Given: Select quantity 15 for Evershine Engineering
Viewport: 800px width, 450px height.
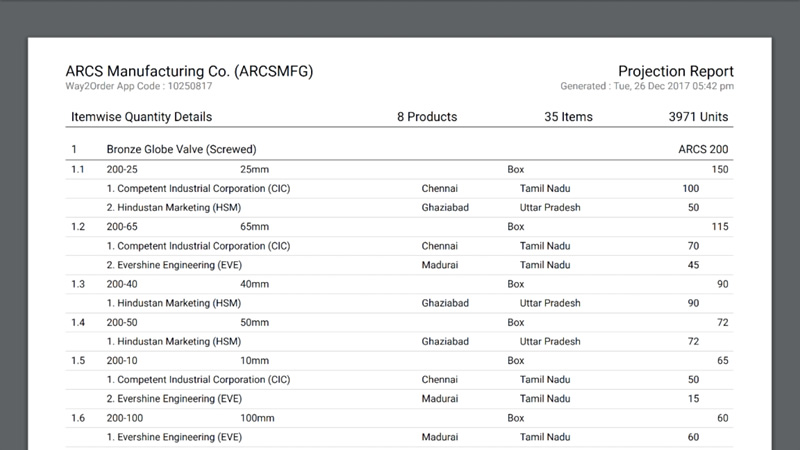Looking at the screenshot, I should click(693, 399).
